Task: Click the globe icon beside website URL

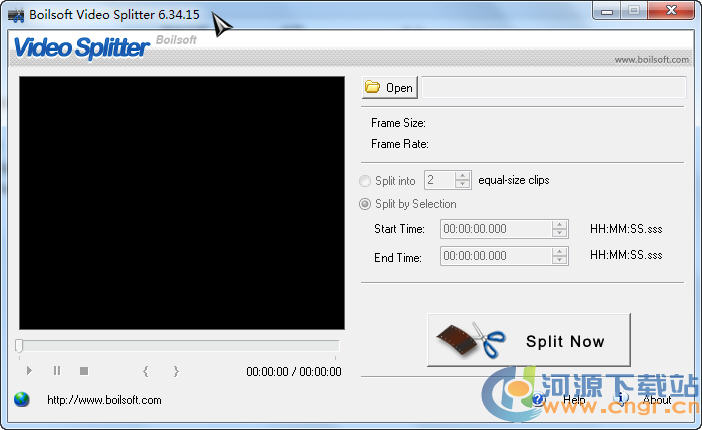Action: 22,400
